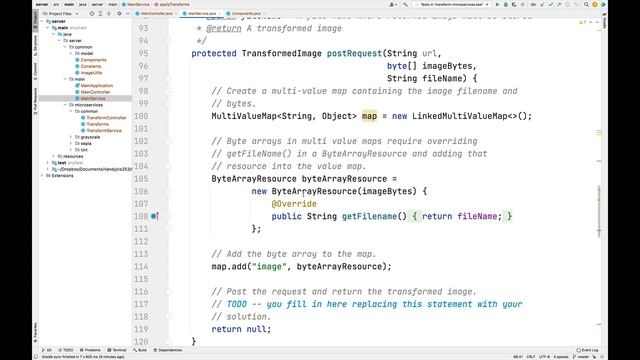This screenshot has height=360, width=640.
Task: Open the Event Log
Action: (587, 350)
